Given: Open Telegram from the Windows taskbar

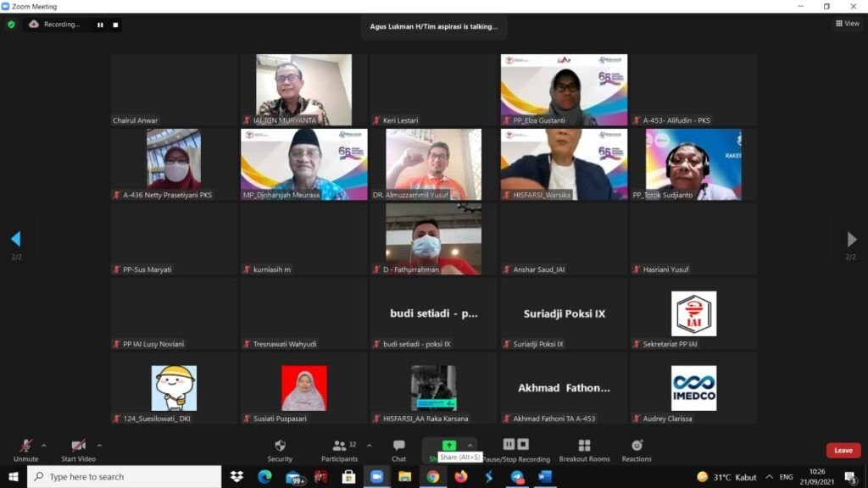Looking at the screenshot, I should 517,477.
